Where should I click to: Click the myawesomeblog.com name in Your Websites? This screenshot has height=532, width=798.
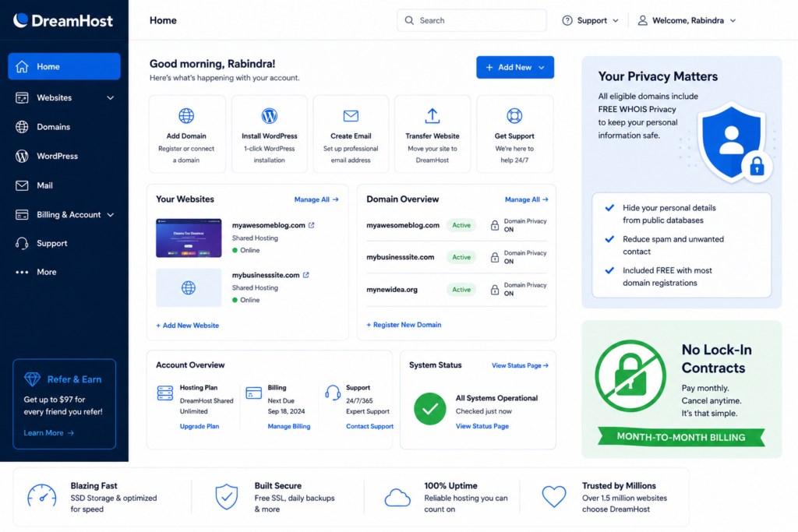click(x=269, y=225)
